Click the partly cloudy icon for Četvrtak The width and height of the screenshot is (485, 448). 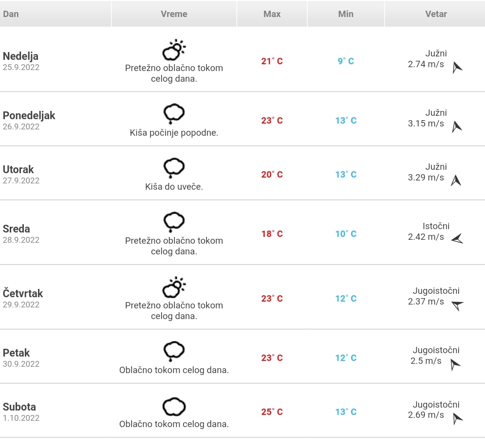click(x=174, y=287)
